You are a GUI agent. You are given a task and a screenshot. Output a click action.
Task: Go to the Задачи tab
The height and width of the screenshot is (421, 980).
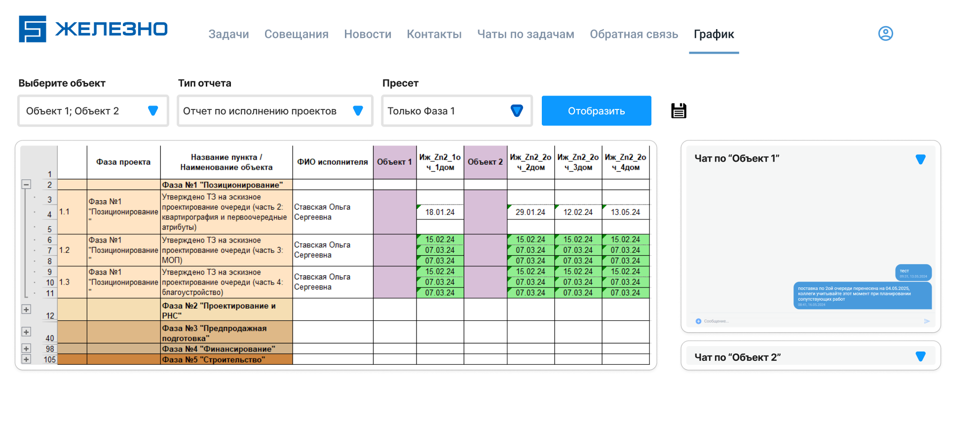(228, 34)
